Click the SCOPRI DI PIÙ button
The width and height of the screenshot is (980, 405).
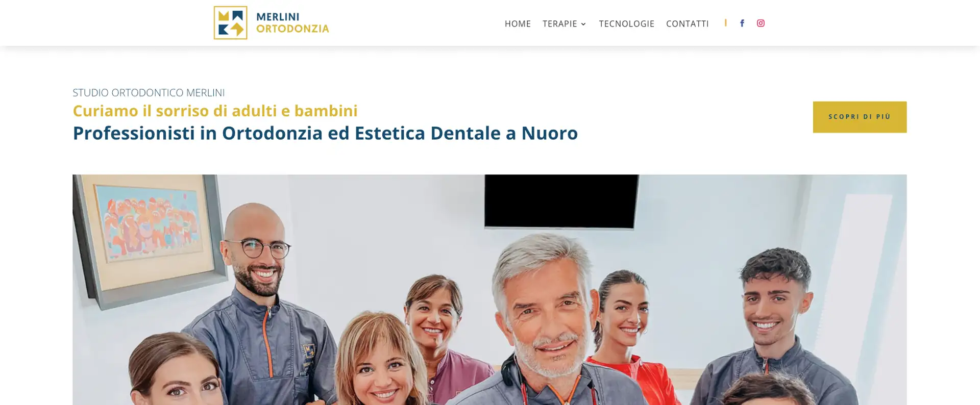(860, 117)
